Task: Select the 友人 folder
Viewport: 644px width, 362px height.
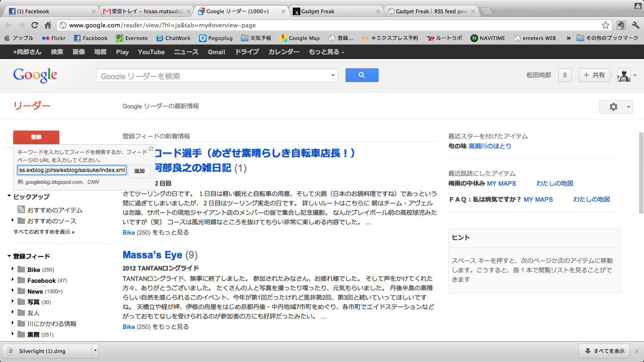Action: tap(28, 313)
